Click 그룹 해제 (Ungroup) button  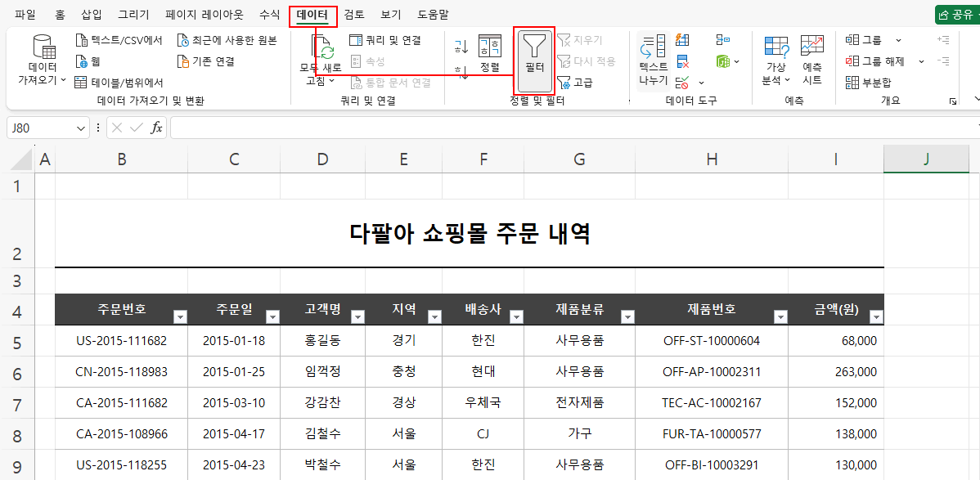[x=875, y=61]
